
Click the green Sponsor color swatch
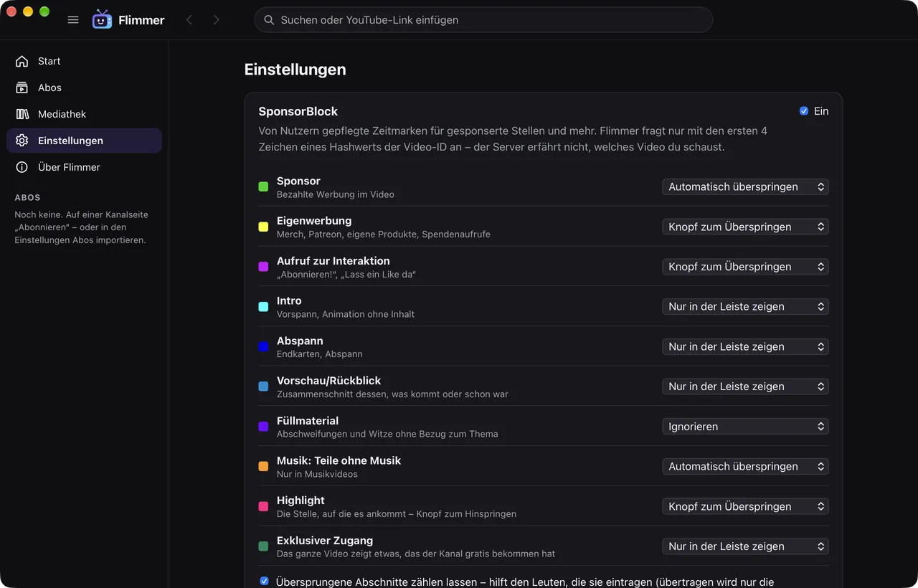(263, 186)
